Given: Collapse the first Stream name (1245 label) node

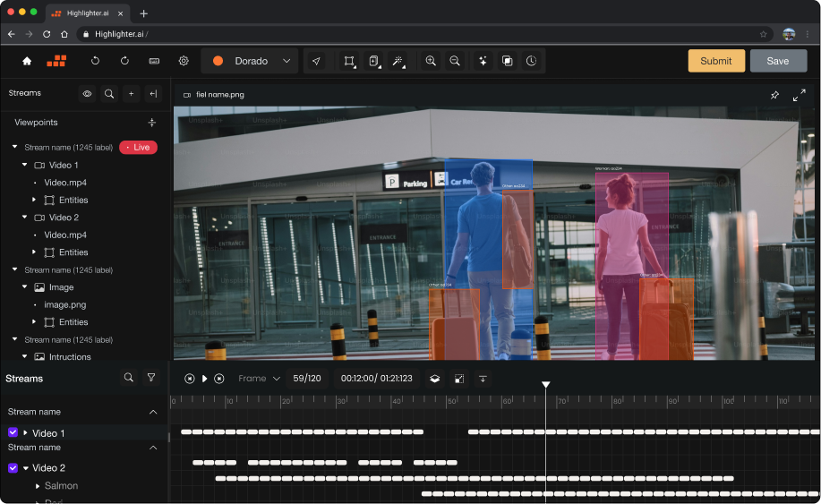Looking at the screenshot, I should pyautogui.click(x=14, y=147).
